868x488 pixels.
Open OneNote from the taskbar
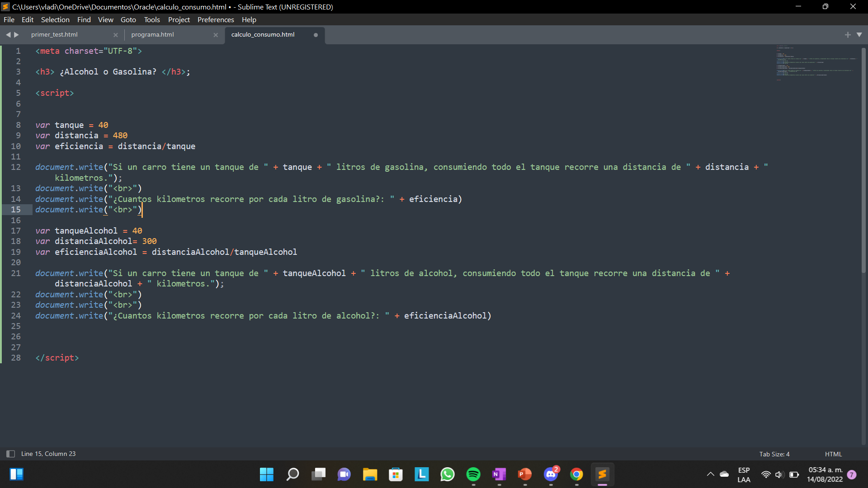(x=499, y=474)
